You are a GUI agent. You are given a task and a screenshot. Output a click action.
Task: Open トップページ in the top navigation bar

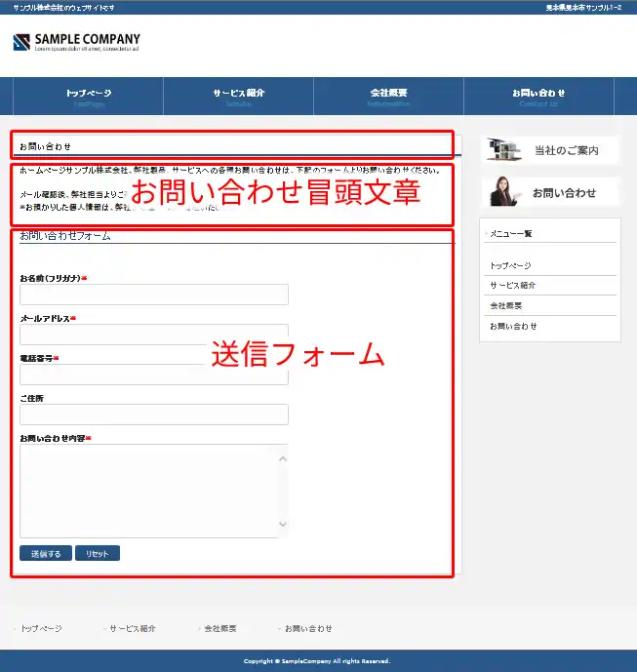tap(89, 96)
